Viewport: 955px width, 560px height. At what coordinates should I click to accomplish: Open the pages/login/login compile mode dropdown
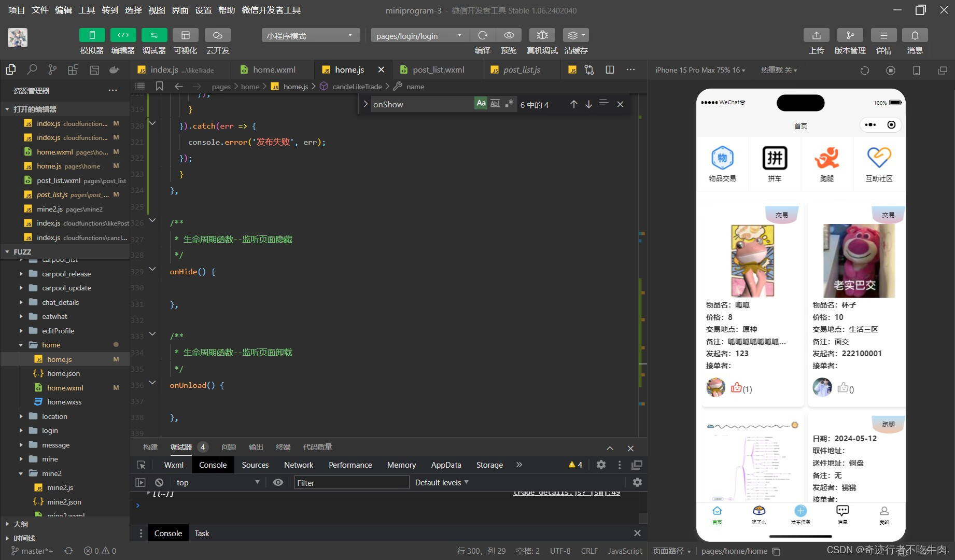[419, 35]
